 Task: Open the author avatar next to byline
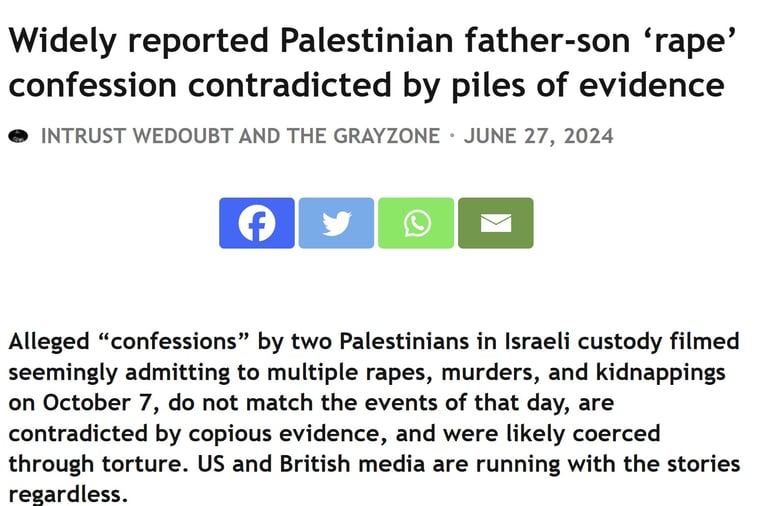[x=18, y=136]
